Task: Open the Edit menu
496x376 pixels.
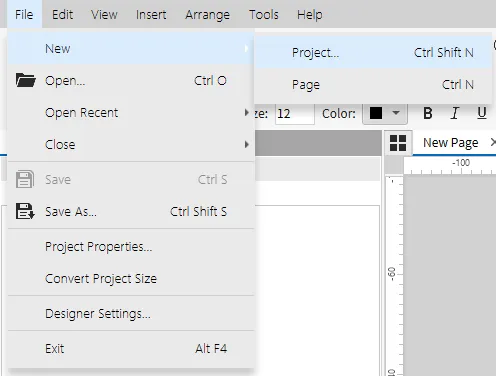Action: pos(62,14)
